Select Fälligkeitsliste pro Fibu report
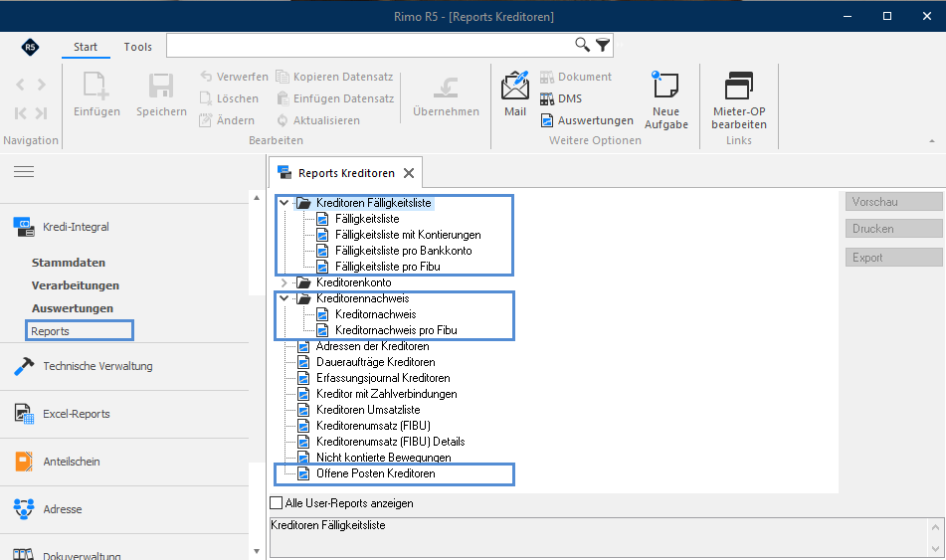The height and width of the screenshot is (560, 946). coord(387,267)
